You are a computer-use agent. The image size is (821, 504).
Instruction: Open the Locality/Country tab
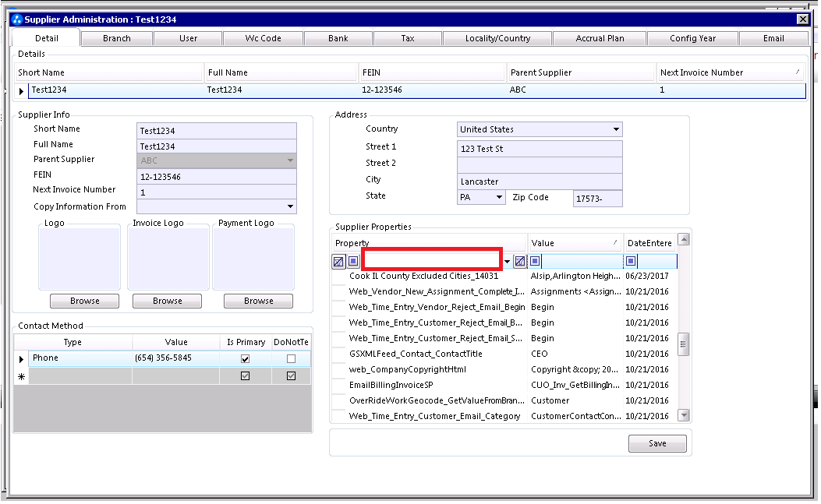click(498, 38)
